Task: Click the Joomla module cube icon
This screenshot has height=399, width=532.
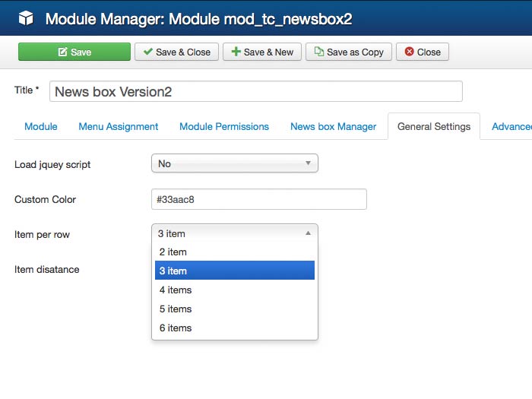Action: pos(27,18)
